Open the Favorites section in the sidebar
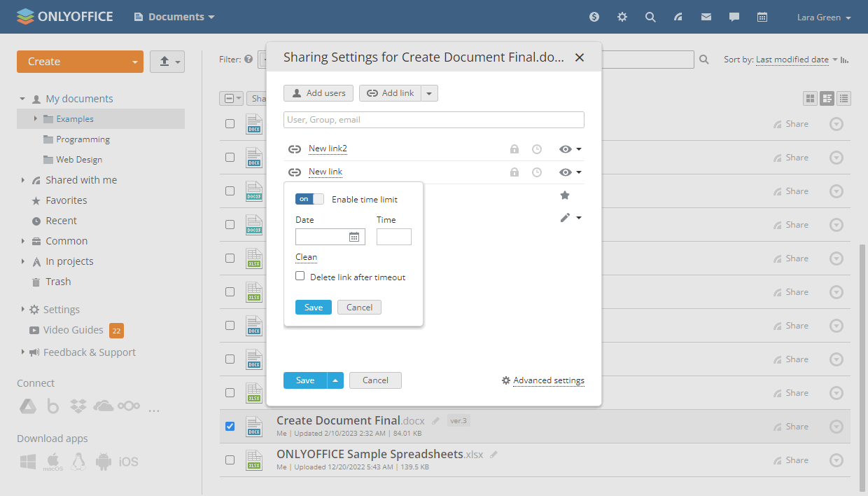Screen dimensions: 868x496 click(66, 200)
